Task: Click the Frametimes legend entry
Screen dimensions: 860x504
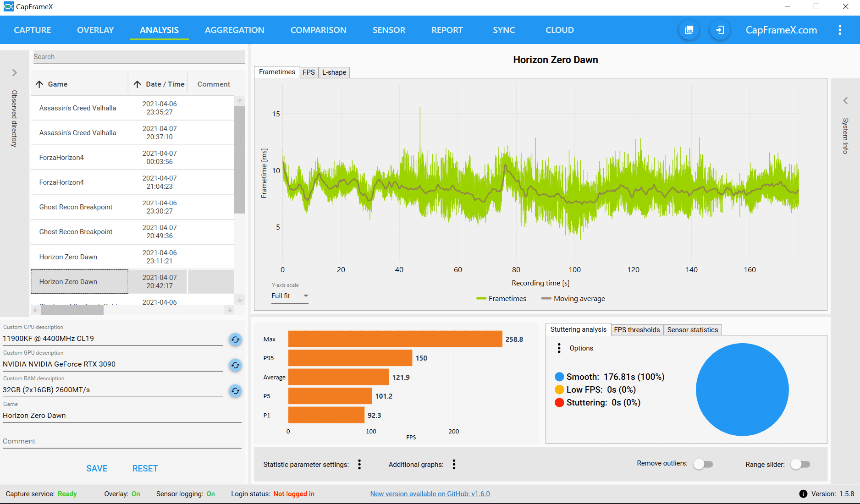Action: click(x=502, y=299)
